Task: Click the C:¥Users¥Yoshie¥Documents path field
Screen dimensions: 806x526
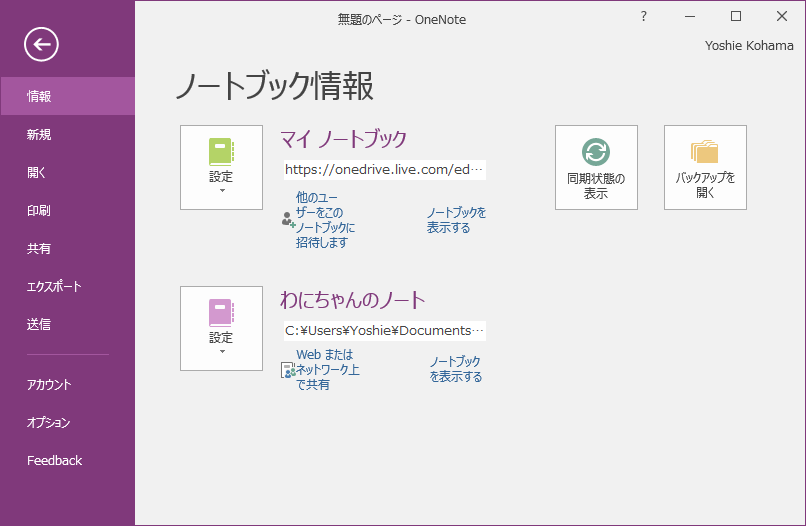Action: point(384,331)
